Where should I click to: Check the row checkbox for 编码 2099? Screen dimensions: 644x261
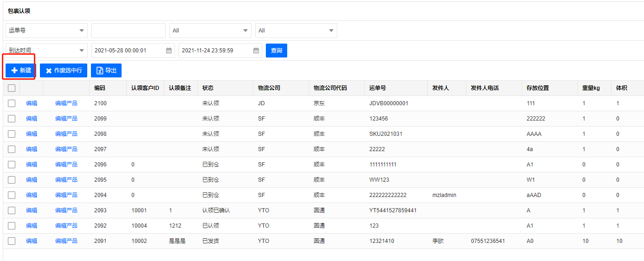12,119
